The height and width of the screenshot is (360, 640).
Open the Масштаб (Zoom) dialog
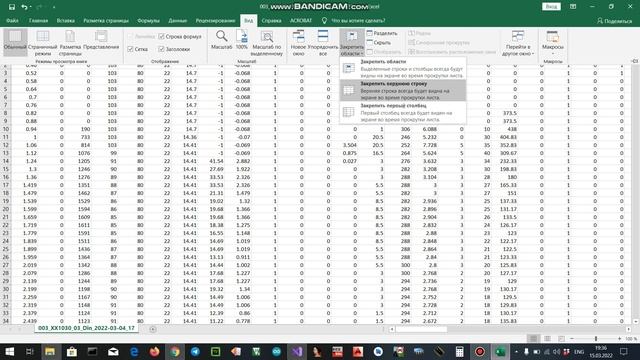point(222,40)
